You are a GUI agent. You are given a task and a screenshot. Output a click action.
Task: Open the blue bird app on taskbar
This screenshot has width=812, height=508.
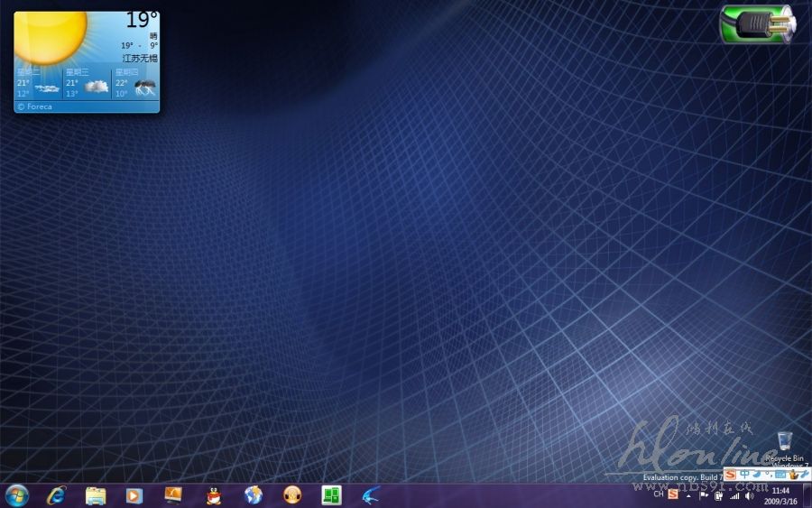(x=372, y=494)
